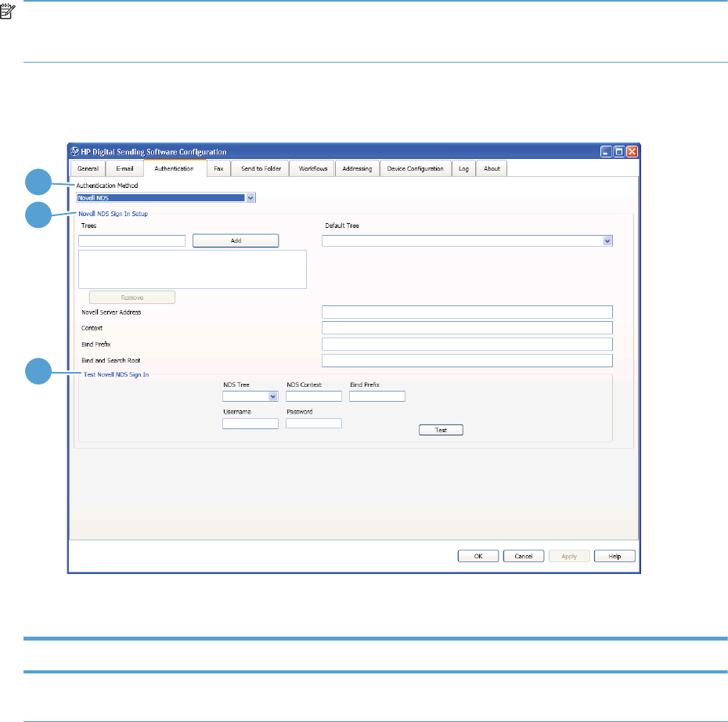Click the test section Bind Prefix field
This screenshot has width=728, height=722.
[377, 396]
